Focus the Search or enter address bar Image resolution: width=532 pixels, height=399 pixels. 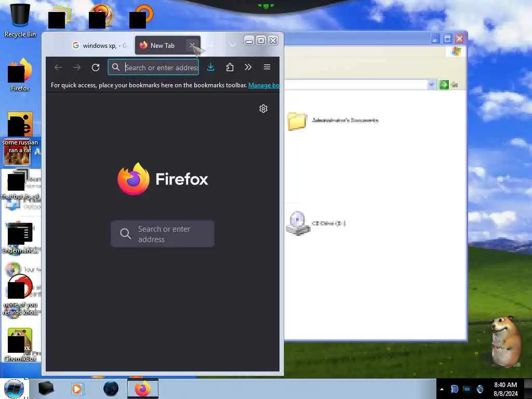[x=153, y=67]
